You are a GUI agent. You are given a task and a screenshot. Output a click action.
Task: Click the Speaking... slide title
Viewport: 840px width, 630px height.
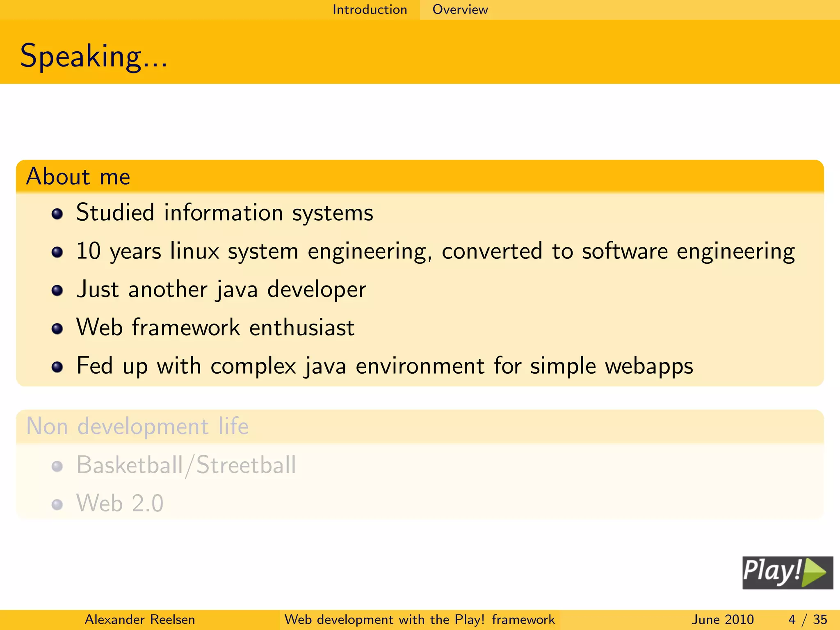pyautogui.click(x=94, y=56)
